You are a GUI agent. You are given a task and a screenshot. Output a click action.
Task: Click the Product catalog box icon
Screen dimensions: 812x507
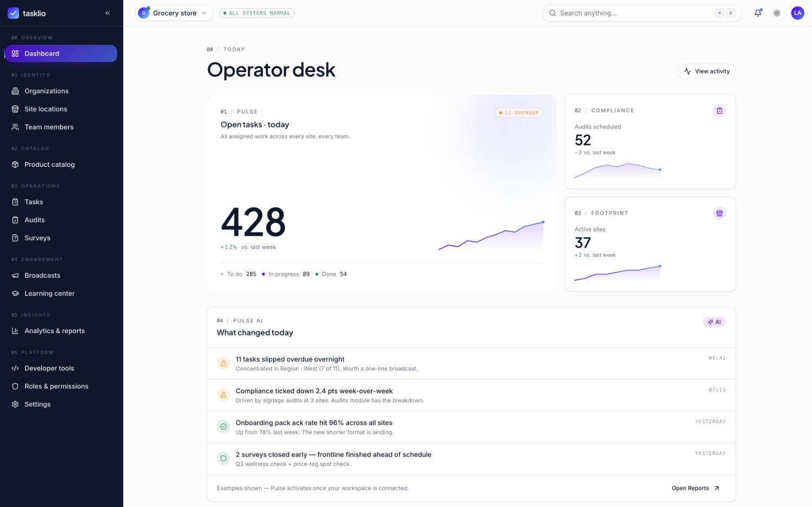[x=15, y=164]
